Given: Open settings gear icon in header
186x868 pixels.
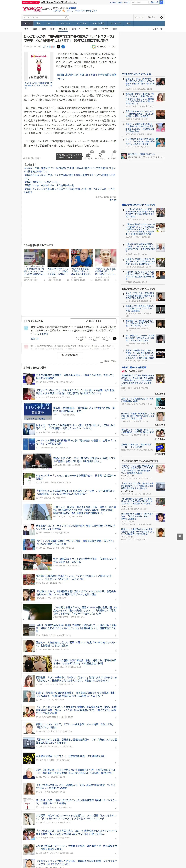Looking at the screenshot, I should pyautogui.click(x=161, y=18).
